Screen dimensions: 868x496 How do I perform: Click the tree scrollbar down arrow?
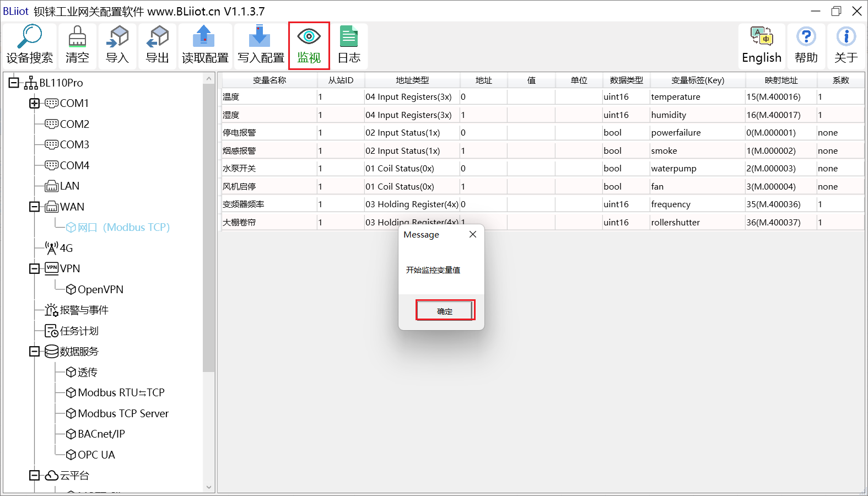(208, 487)
